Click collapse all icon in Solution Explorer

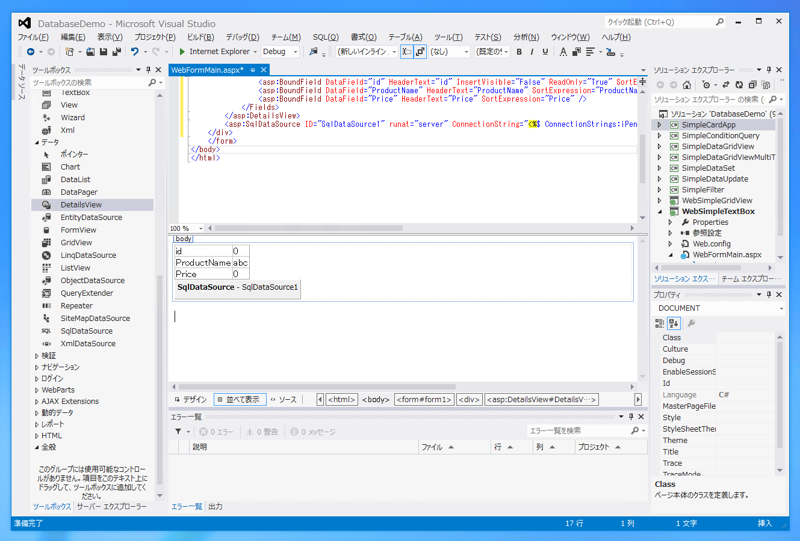click(752, 85)
